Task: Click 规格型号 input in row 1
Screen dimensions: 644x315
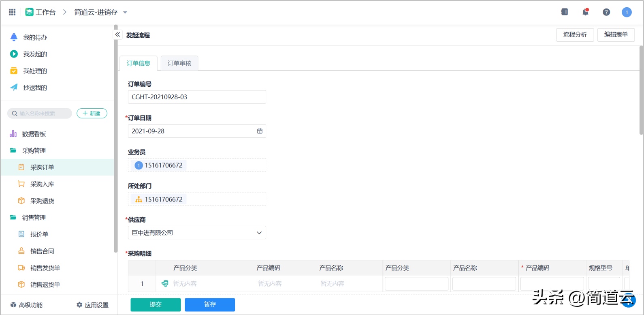Action: point(604,284)
